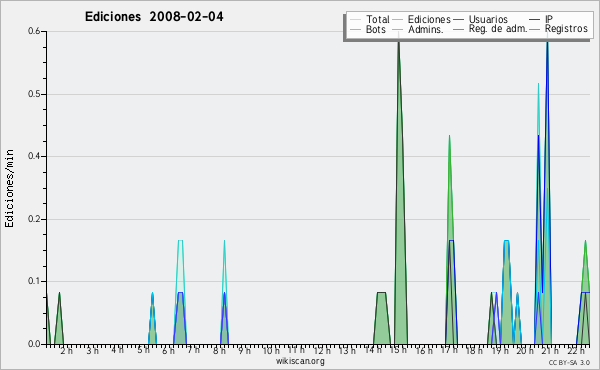The width and height of the screenshot is (600, 370).
Task: Select the 12 h tick label
Action: tap(322, 350)
